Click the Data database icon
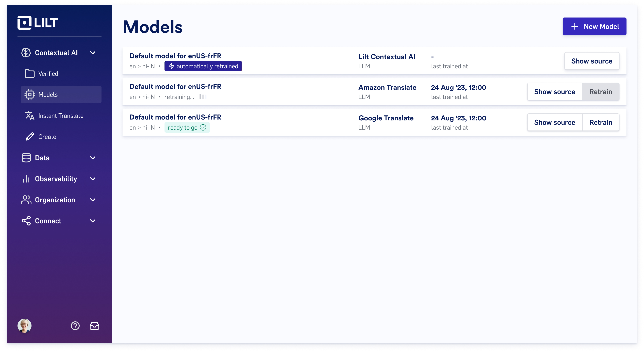Viewport: 644px width, 352px height. (26, 158)
